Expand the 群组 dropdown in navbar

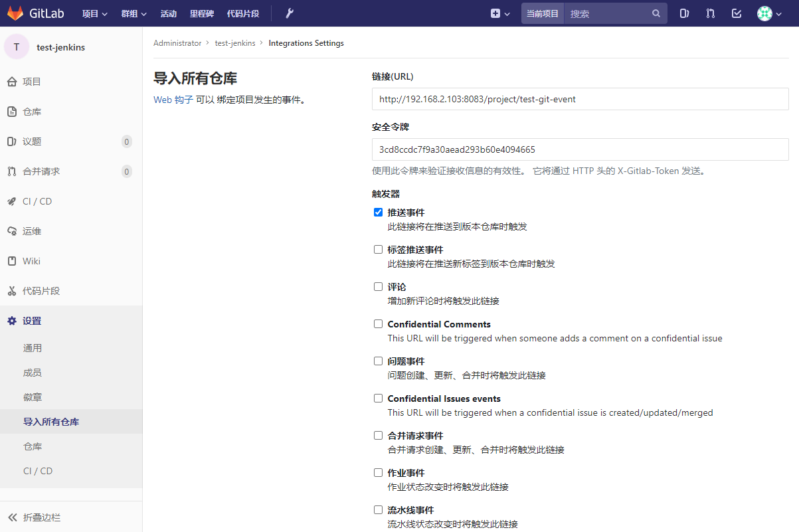(133, 13)
